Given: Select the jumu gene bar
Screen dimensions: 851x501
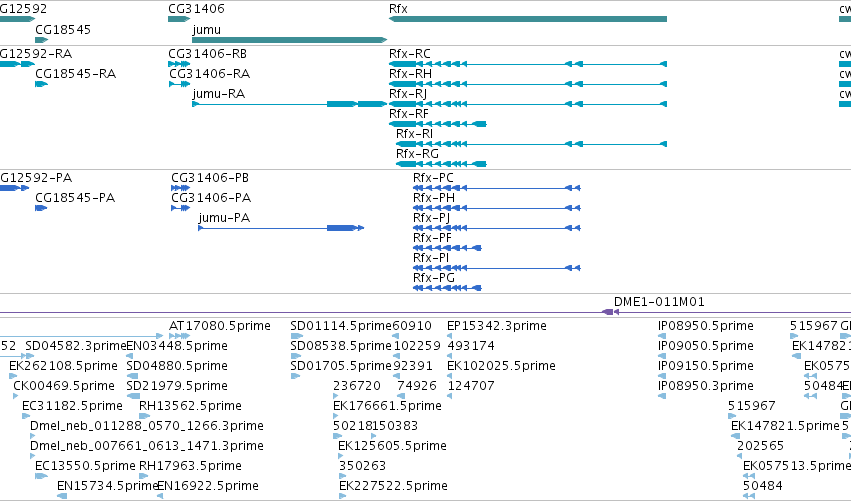Looking at the screenshot, I should click(x=289, y=40).
